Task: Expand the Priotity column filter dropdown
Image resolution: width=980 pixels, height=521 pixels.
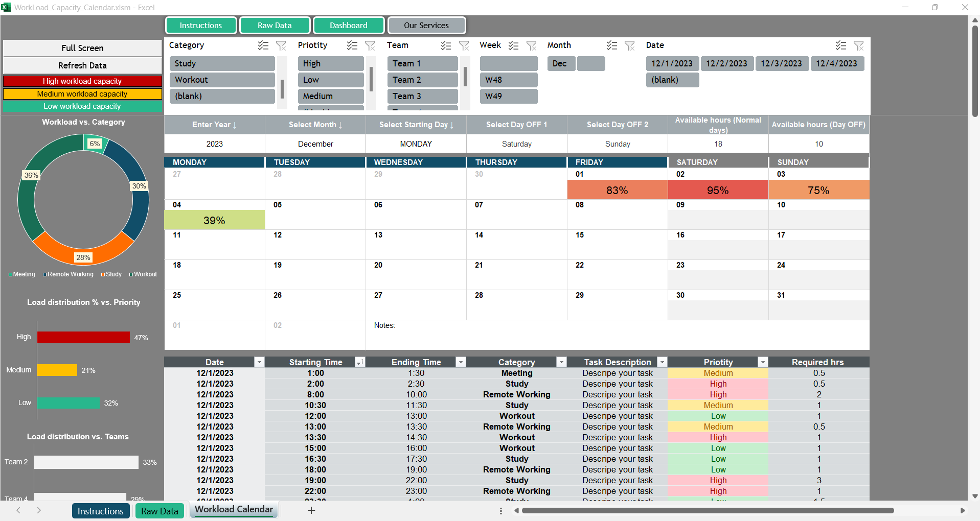Action: 763,362
